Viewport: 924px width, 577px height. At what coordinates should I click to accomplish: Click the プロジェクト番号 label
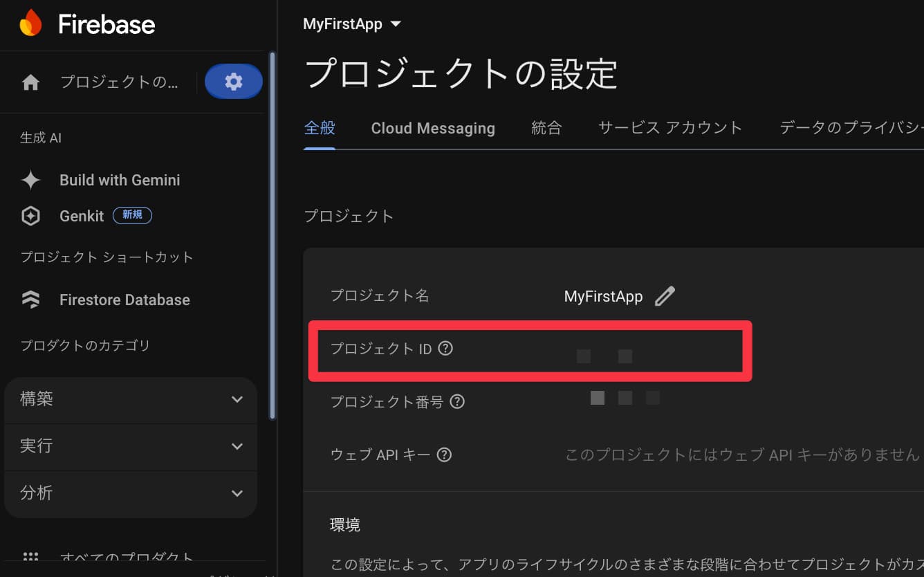point(387,402)
